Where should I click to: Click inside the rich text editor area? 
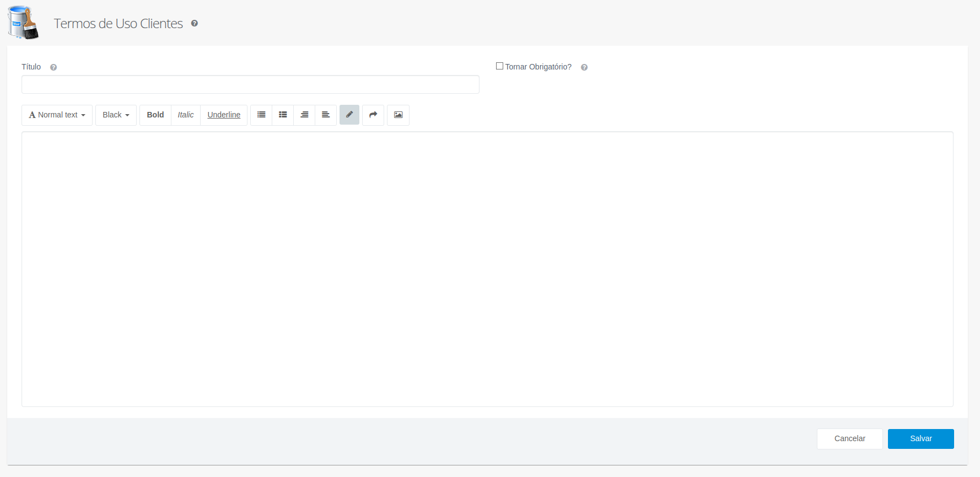pyautogui.click(x=487, y=269)
